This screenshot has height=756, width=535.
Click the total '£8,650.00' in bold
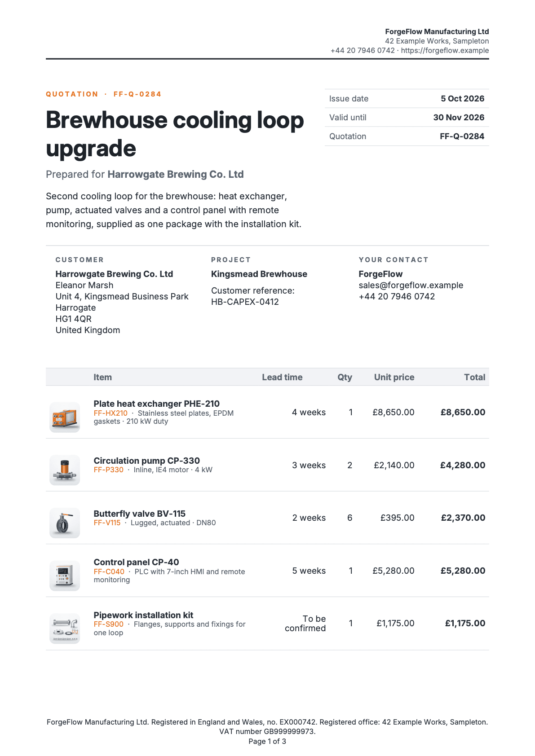(463, 412)
